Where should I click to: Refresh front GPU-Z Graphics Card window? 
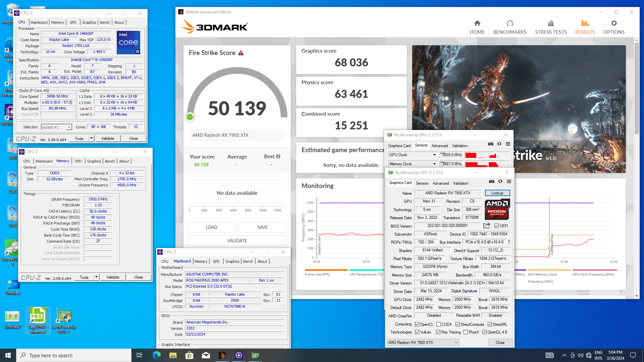500,182
